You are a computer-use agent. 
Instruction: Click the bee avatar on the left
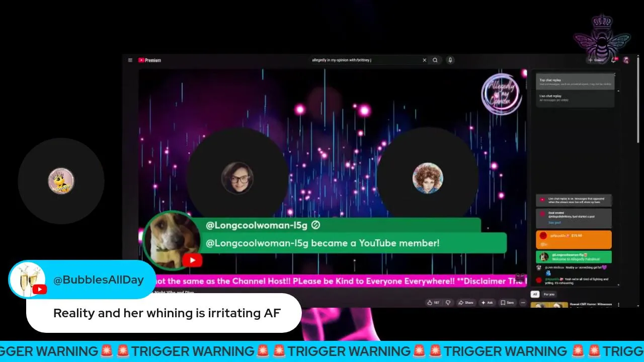pyautogui.click(x=61, y=181)
